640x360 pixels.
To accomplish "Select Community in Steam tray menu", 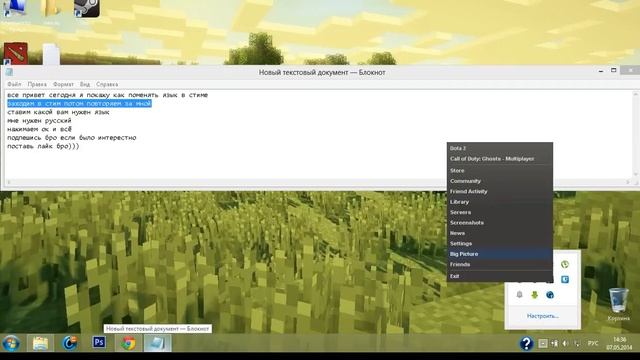I will pyautogui.click(x=500, y=181).
